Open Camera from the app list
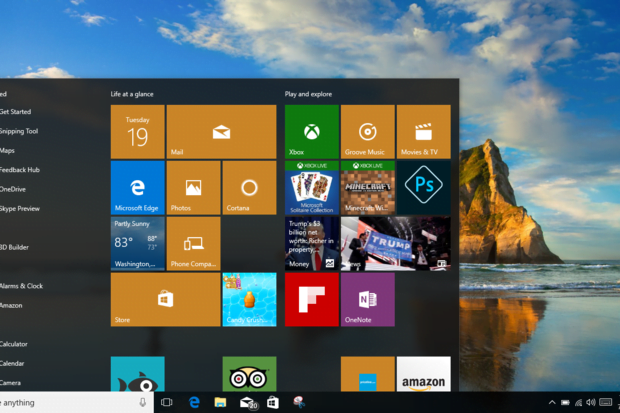The width and height of the screenshot is (620, 413). [10, 383]
